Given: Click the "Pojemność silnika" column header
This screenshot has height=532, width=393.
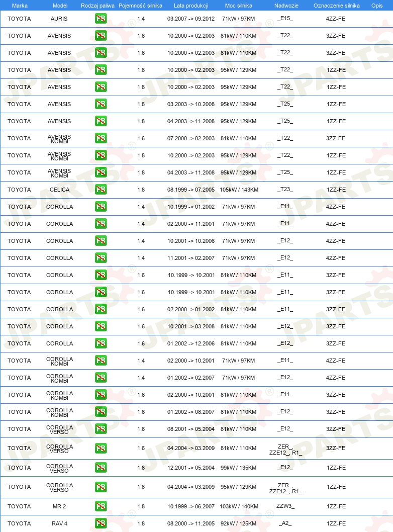Looking at the screenshot, I should tap(140, 6).
